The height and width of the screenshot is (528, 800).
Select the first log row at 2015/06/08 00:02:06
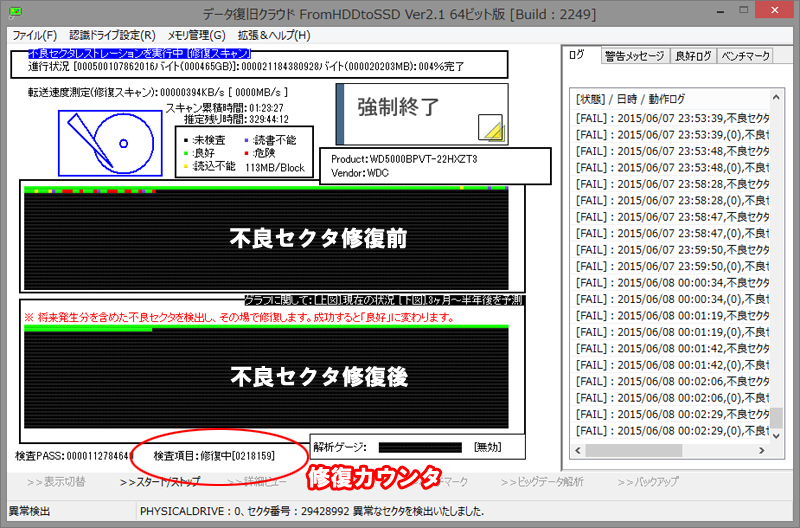(672, 382)
